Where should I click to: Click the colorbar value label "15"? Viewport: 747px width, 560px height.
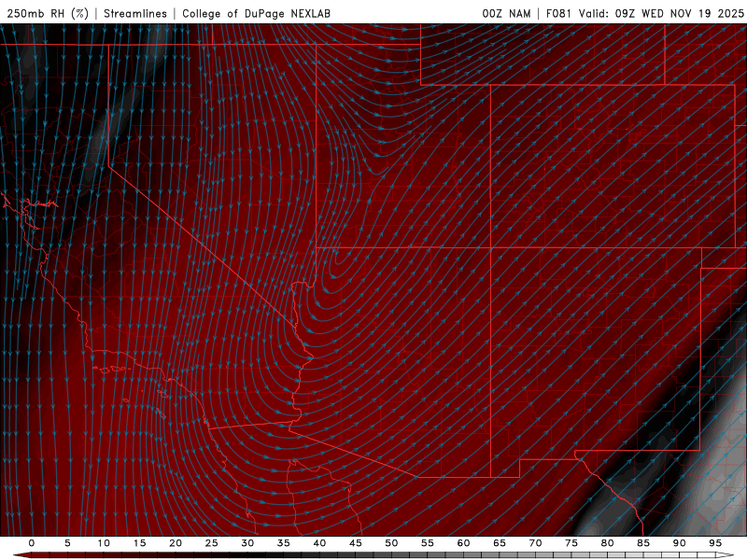coord(139,543)
